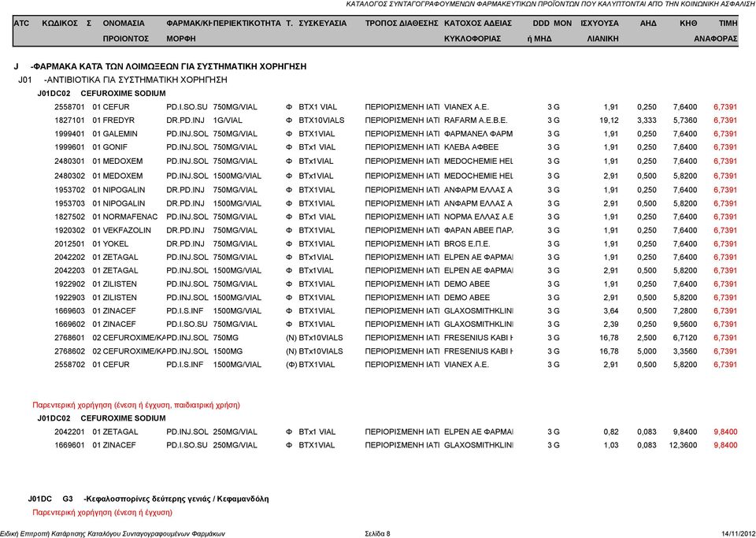This screenshot has height=538, width=756.
Task: Click product code 1669602
Action: (69, 325)
